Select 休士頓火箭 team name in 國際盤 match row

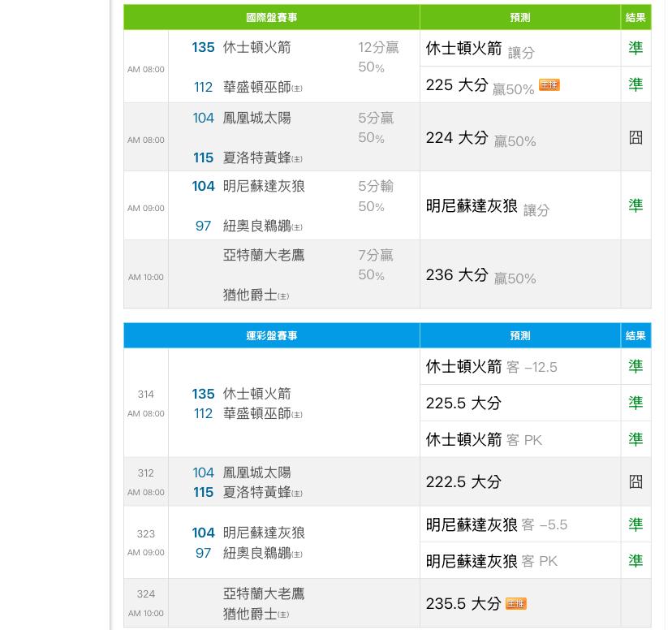click(256, 47)
